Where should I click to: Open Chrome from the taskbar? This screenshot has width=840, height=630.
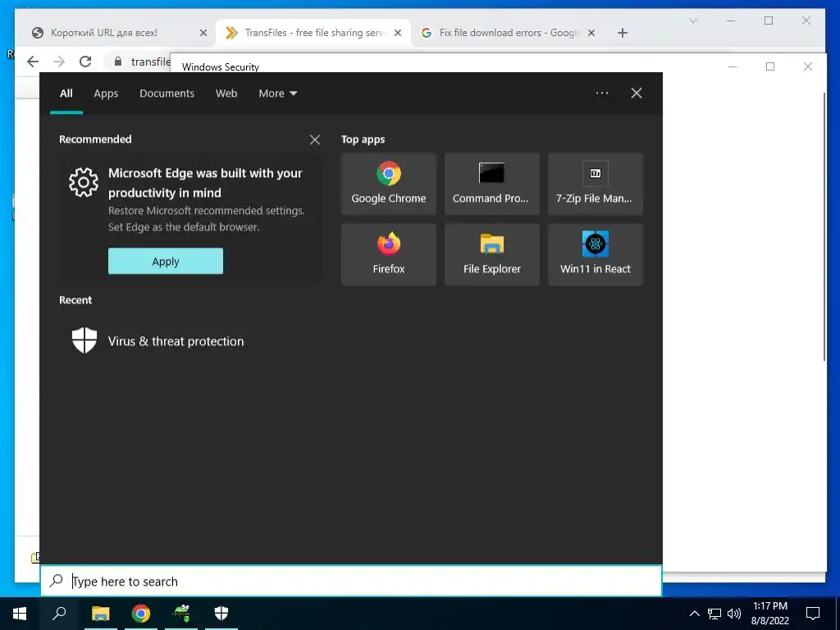(141, 614)
